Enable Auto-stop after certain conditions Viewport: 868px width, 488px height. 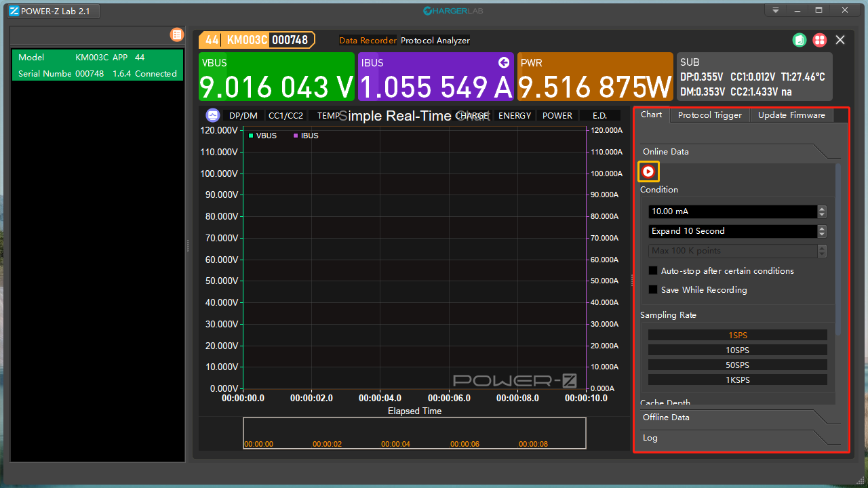coord(652,270)
